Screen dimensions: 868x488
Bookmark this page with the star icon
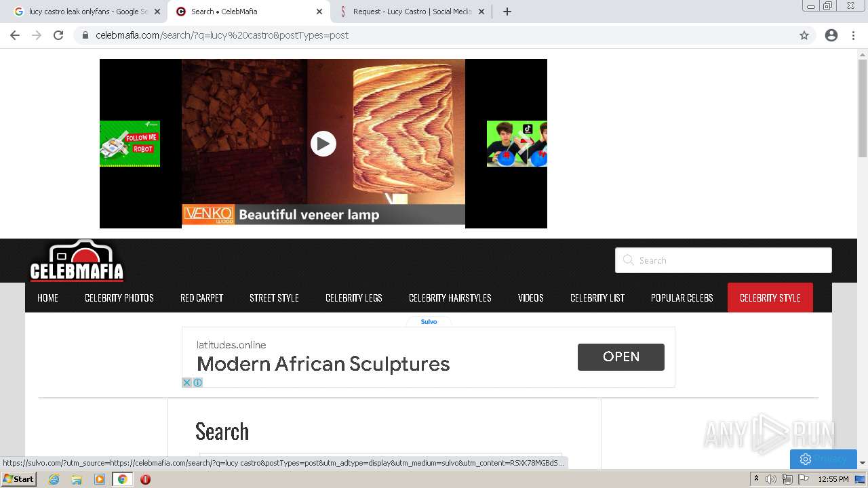click(x=804, y=35)
